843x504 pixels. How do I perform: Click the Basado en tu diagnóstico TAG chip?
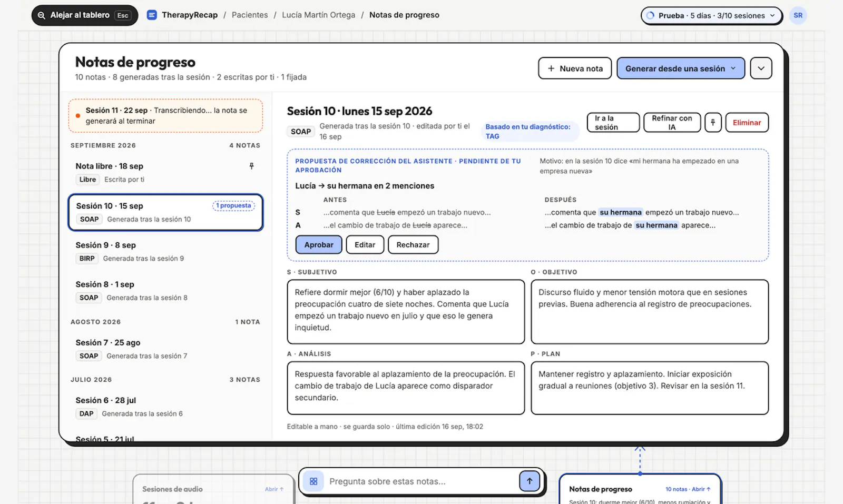(x=529, y=131)
